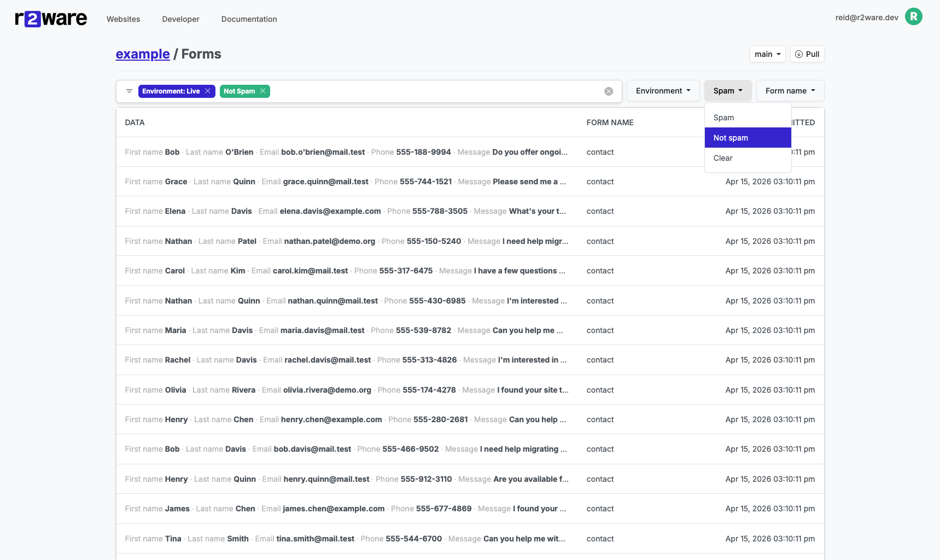Follow the example breadcrumb link

pyautogui.click(x=143, y=54)
